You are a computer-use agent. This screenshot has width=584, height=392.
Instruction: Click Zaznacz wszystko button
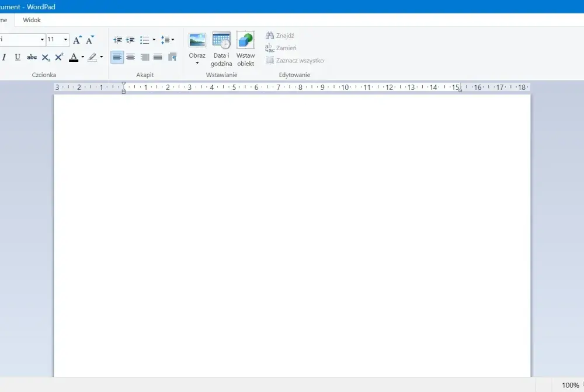click(294, 60)
